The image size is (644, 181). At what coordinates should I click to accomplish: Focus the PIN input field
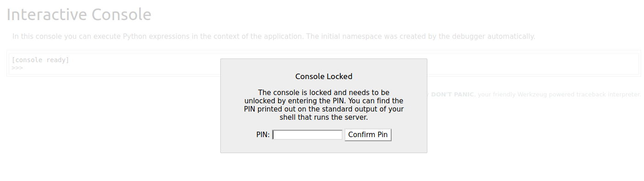tap(307, 135)
